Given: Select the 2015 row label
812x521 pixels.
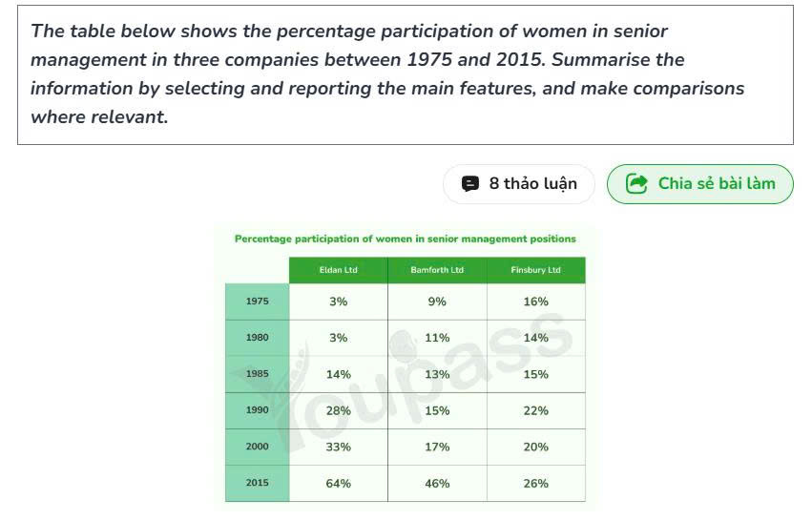Looking at the screenshot, I should click(258, 483).
